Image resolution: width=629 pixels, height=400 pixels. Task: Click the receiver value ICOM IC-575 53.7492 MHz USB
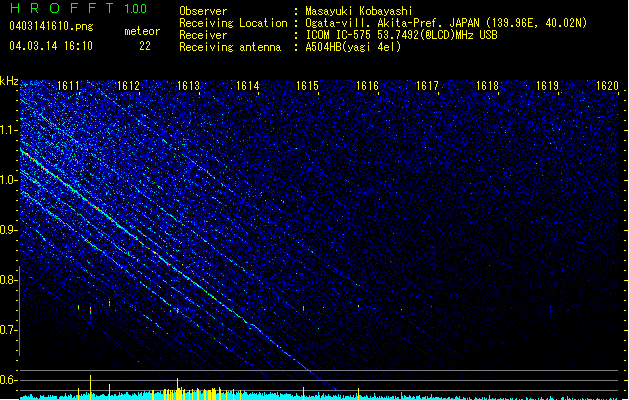coord(401,35)
